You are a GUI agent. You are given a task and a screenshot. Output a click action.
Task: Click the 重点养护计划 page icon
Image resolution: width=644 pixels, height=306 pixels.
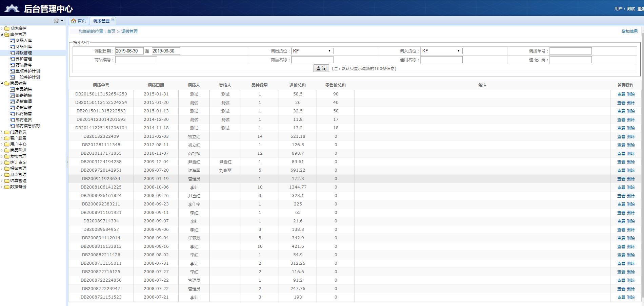13,71
